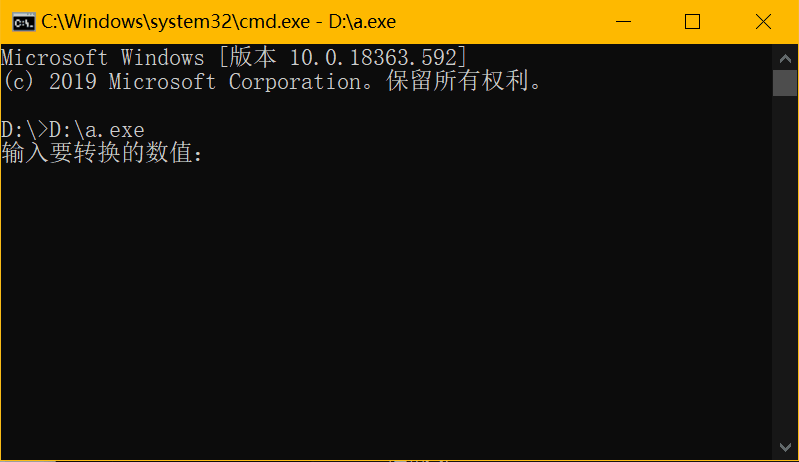
Task: Minimize the command prompt window
Action: (625, 21)
